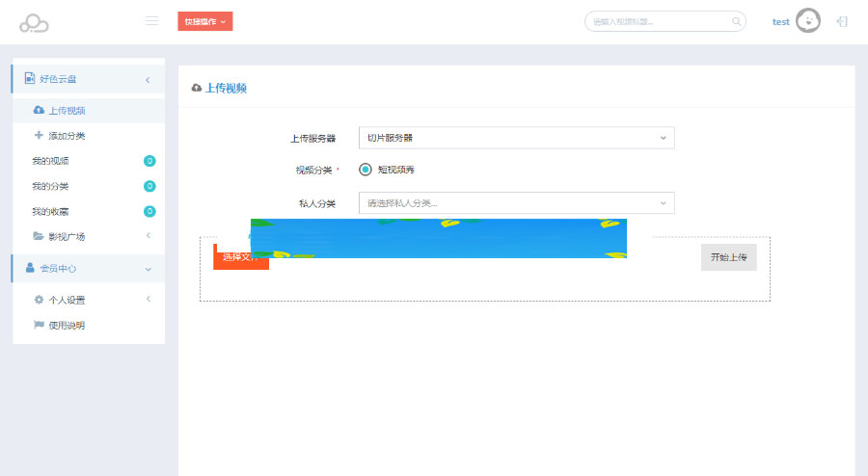Click the plus icon for 添加分类
868x476 pixels.
39,136
